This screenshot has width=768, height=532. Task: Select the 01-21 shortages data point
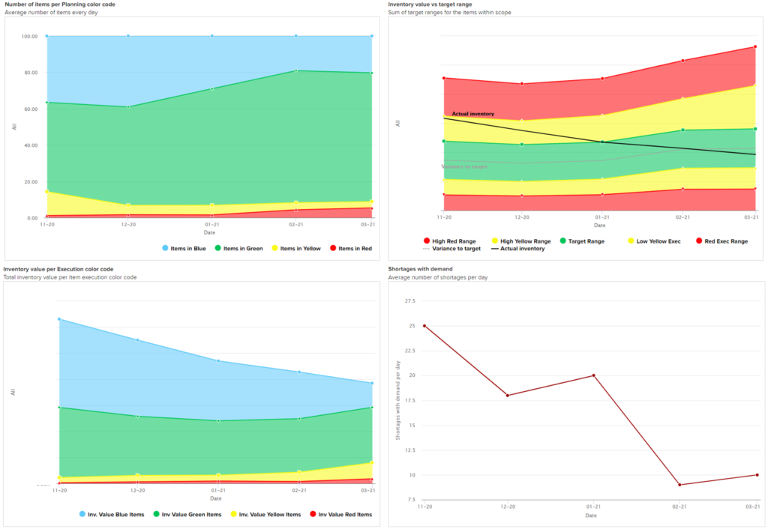pos(593,375)
